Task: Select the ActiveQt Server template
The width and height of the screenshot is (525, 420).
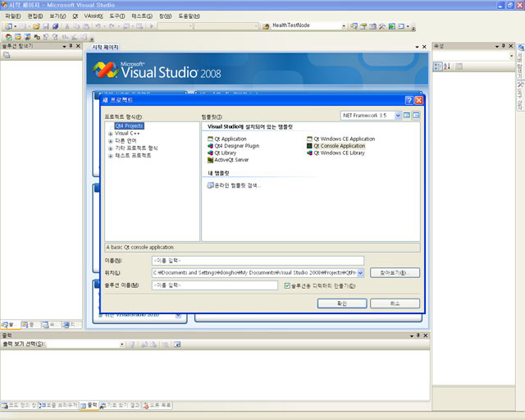Action: click(x=228, y=160)
